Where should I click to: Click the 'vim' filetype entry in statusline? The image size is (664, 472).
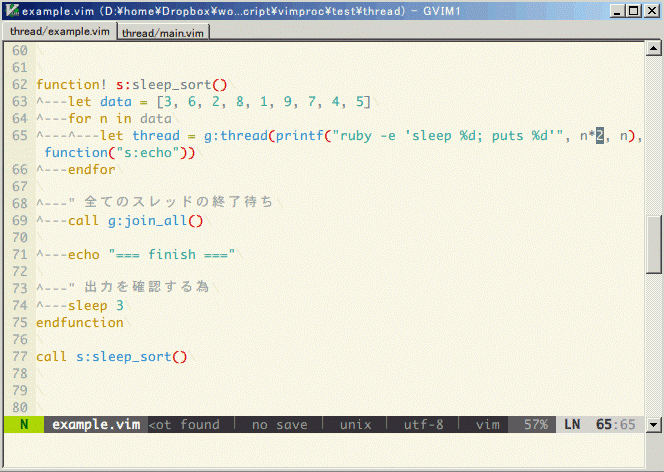(x=487, y=425)
